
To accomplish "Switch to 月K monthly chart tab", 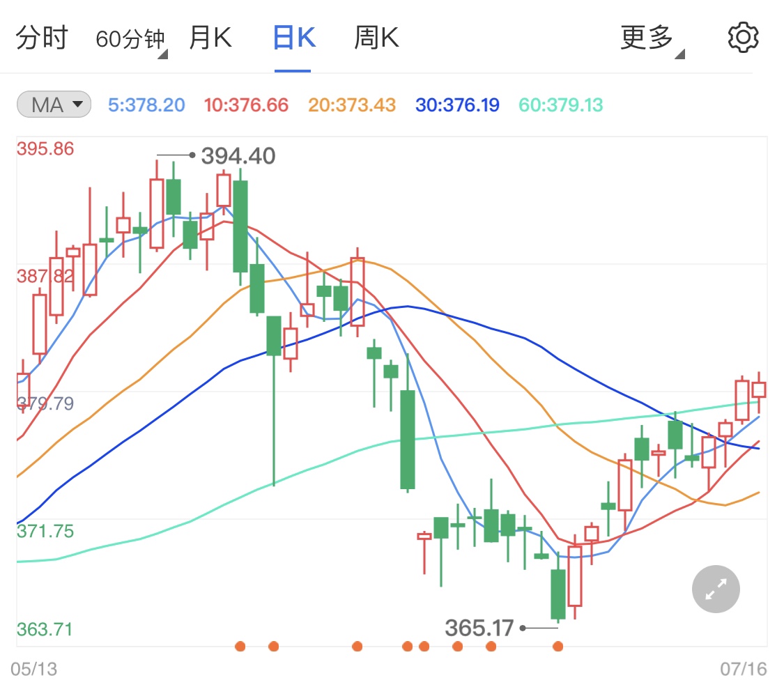I will point(210,38).
